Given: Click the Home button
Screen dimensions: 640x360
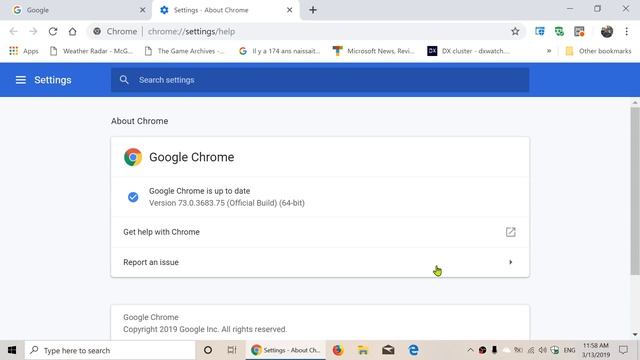Looking at the screenshot, I should 72,31.
